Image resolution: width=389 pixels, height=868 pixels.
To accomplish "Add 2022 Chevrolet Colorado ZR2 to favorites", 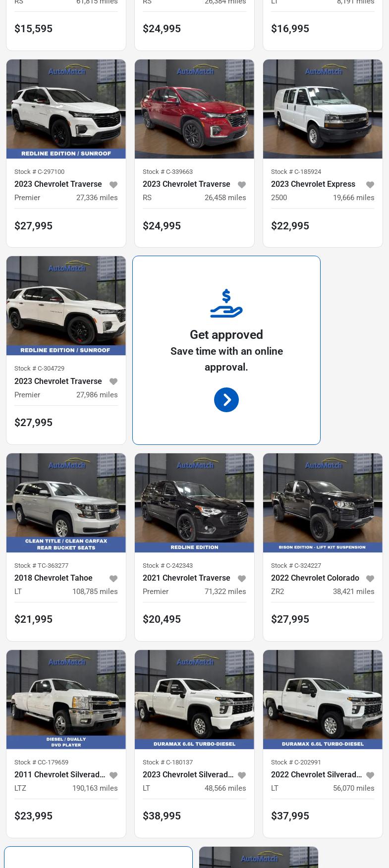I will tap(370, 579).
